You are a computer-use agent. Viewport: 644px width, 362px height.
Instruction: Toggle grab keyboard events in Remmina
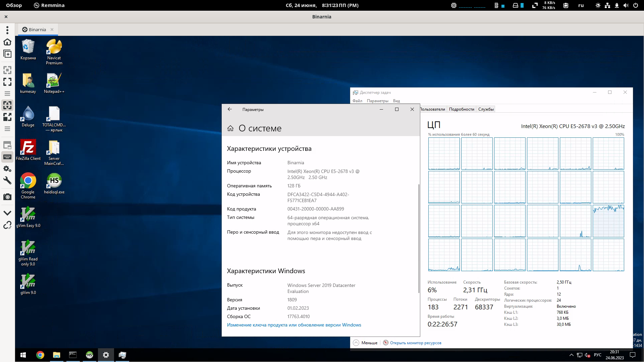[x=7, y=157]
